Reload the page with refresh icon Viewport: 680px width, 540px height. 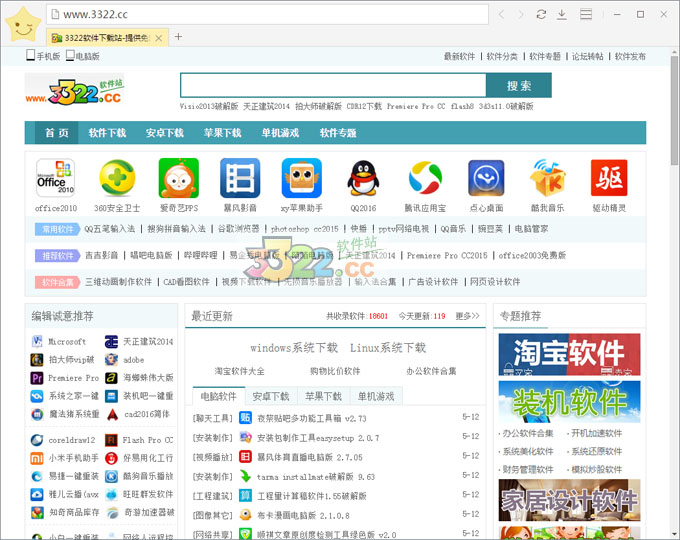tap(541, 15)
